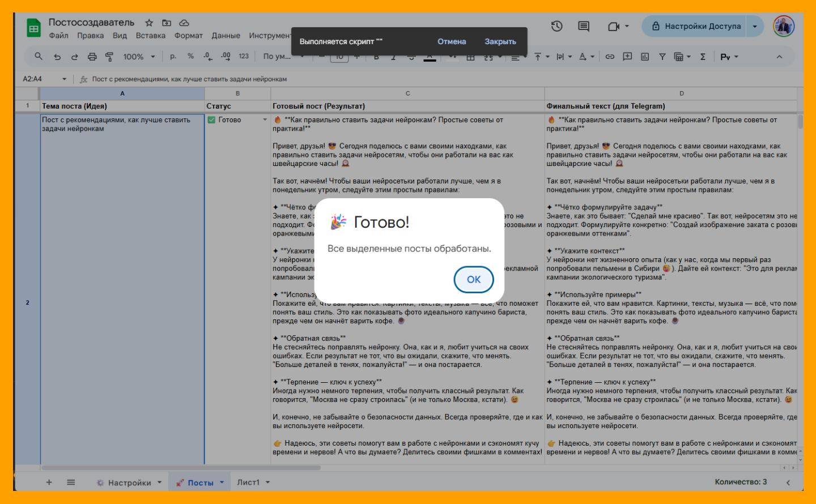Click the create filter funnel icon

[662, 57]
